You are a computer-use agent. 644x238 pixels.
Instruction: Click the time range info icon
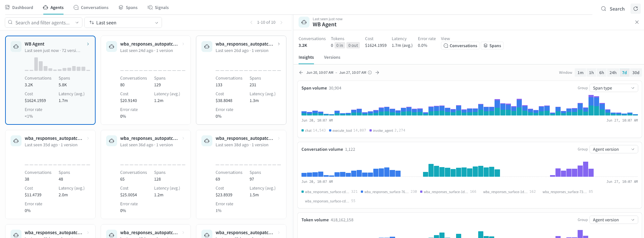[370, 72]
